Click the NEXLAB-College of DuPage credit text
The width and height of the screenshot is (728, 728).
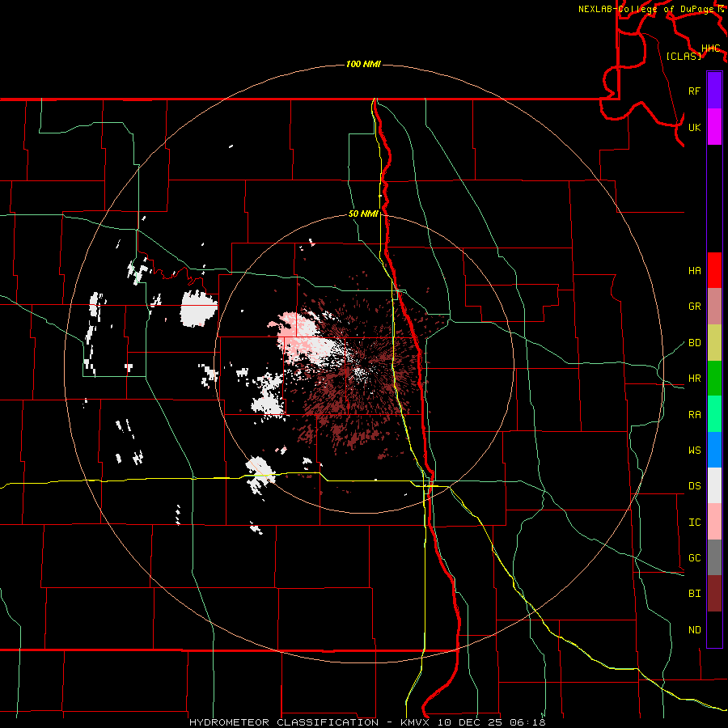645,9
